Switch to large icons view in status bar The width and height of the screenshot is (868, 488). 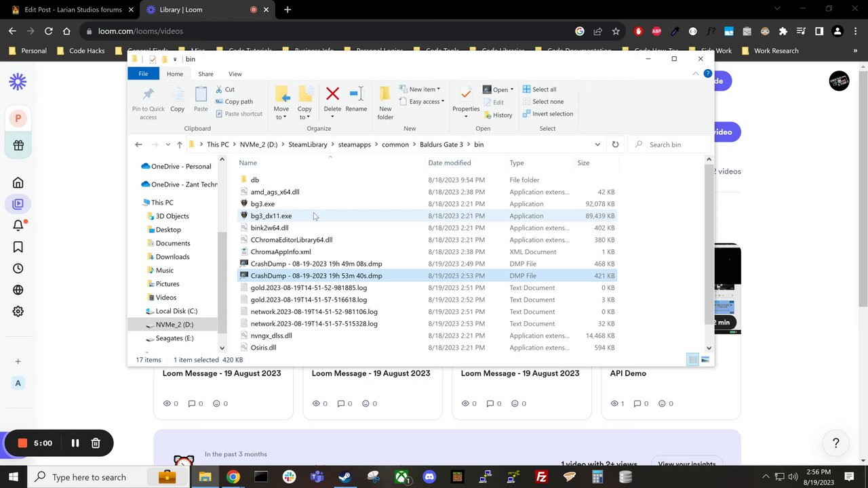point(705,360)
